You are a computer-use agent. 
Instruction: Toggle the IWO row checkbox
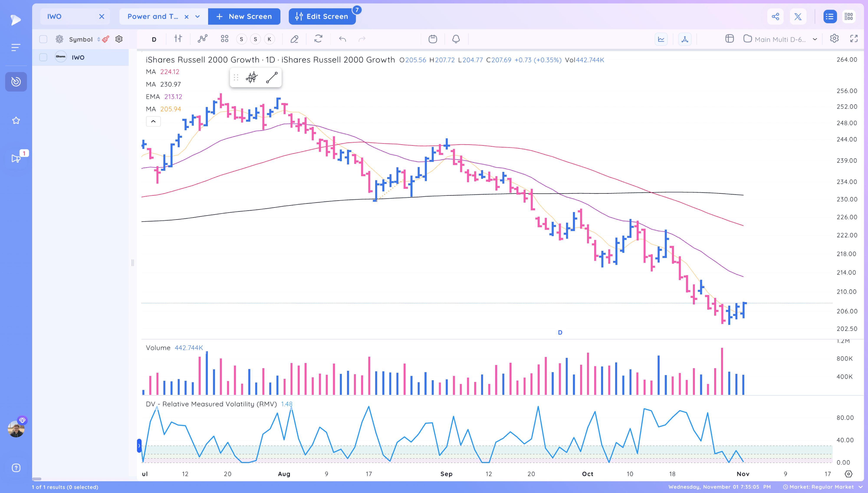[x=43, y=57]
